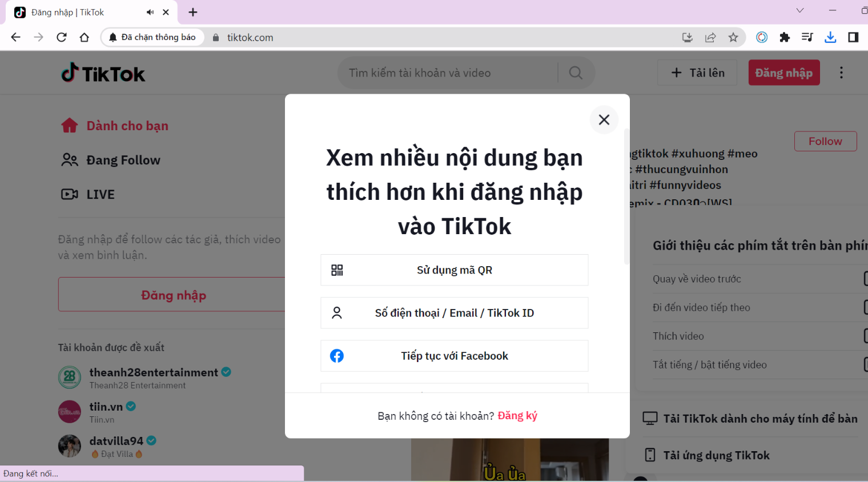Click the blue circular extension icon

pyautogui.click(x=762, y=37)
